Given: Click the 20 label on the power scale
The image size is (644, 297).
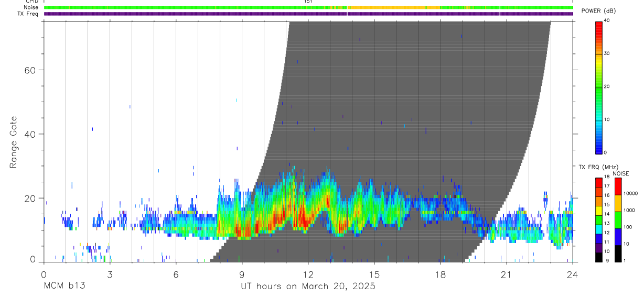Looking at the screenshot, I should (x=607, y=86).
